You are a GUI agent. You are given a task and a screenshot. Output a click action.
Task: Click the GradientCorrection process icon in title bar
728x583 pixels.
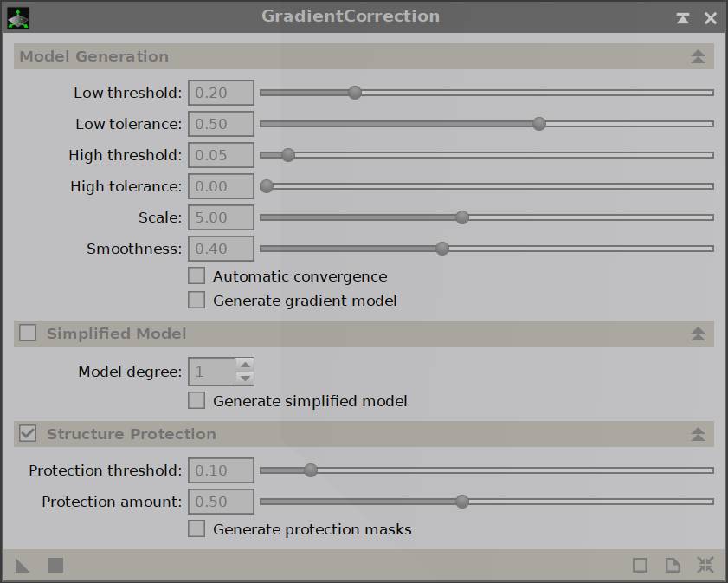(x=18, y=18)
